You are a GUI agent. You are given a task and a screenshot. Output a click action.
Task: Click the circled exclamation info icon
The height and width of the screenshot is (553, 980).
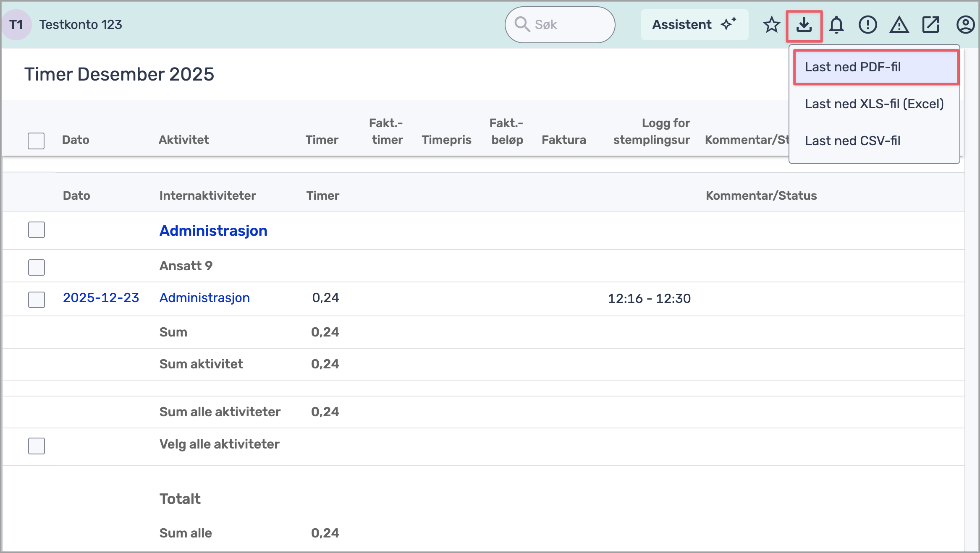point(867,25)
